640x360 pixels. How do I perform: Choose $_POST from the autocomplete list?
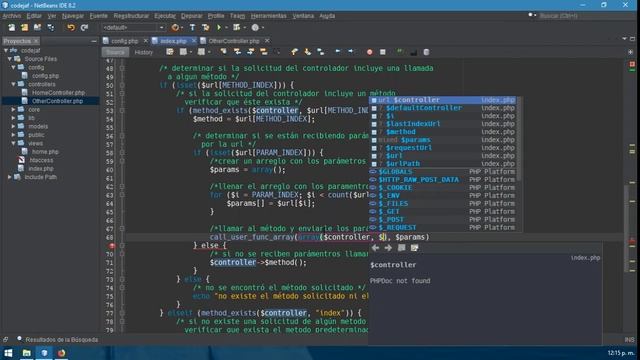click(443, 219)
